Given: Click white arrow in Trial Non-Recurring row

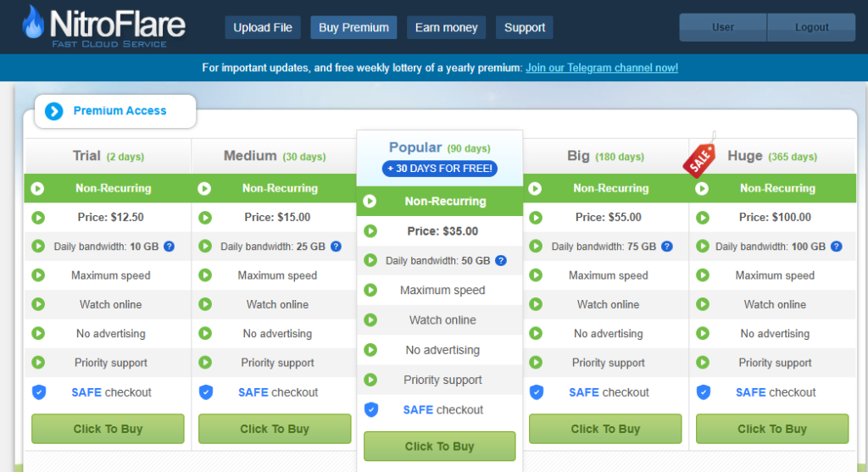Looking at the screenshot, I should pyautogui.click(x=37, y=189).
